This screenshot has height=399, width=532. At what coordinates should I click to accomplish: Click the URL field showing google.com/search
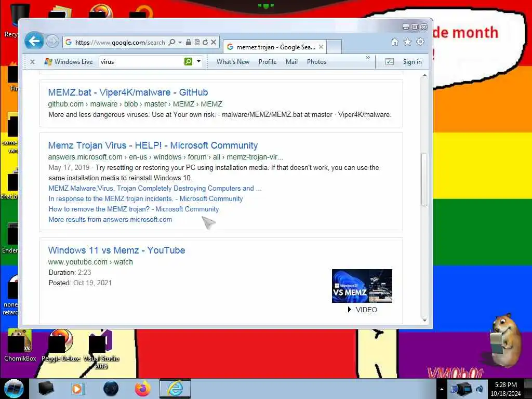pyautogui.click(x=120, y=43)
